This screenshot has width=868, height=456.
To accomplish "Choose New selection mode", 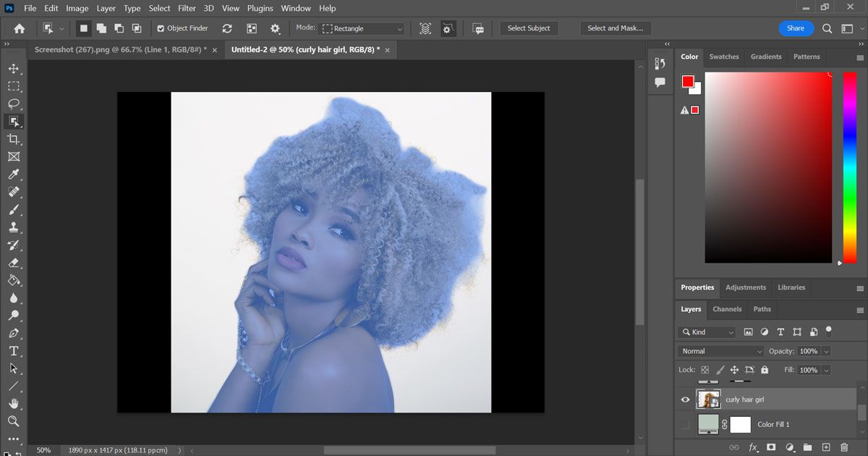I will (84, 28).
